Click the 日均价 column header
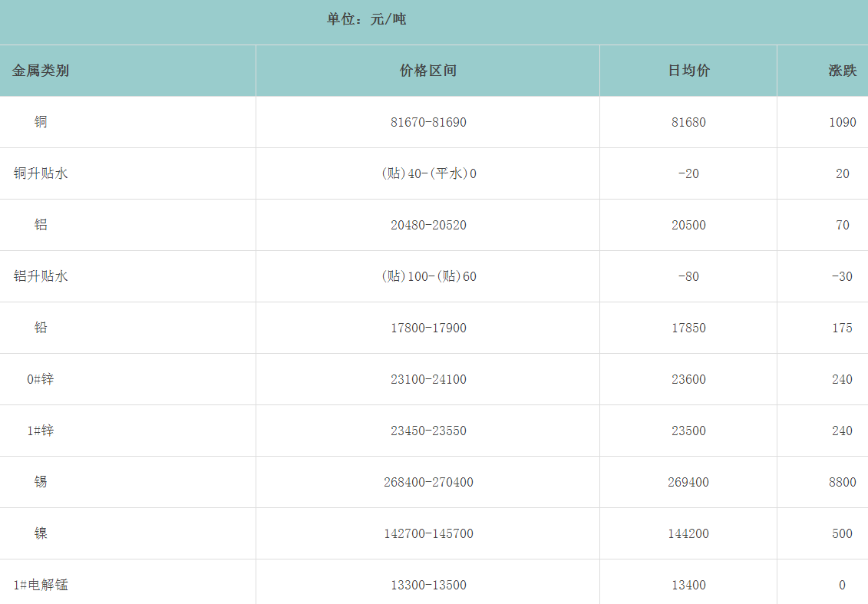 [x=688, y=71]
